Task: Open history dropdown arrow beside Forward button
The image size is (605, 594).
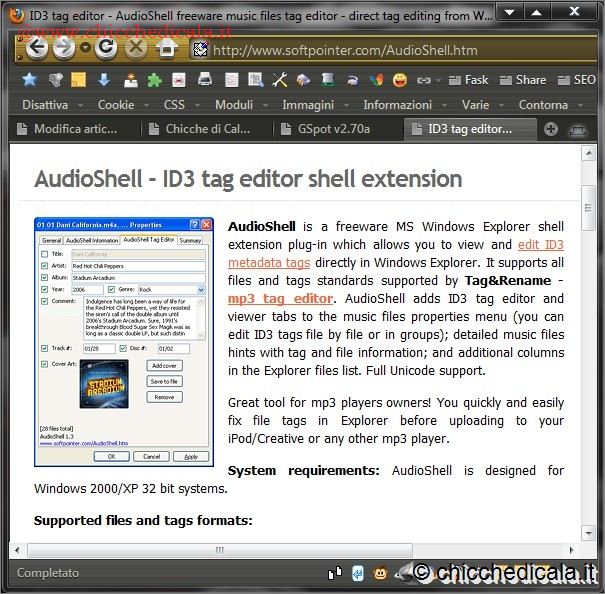Action: tap(85, 48)
